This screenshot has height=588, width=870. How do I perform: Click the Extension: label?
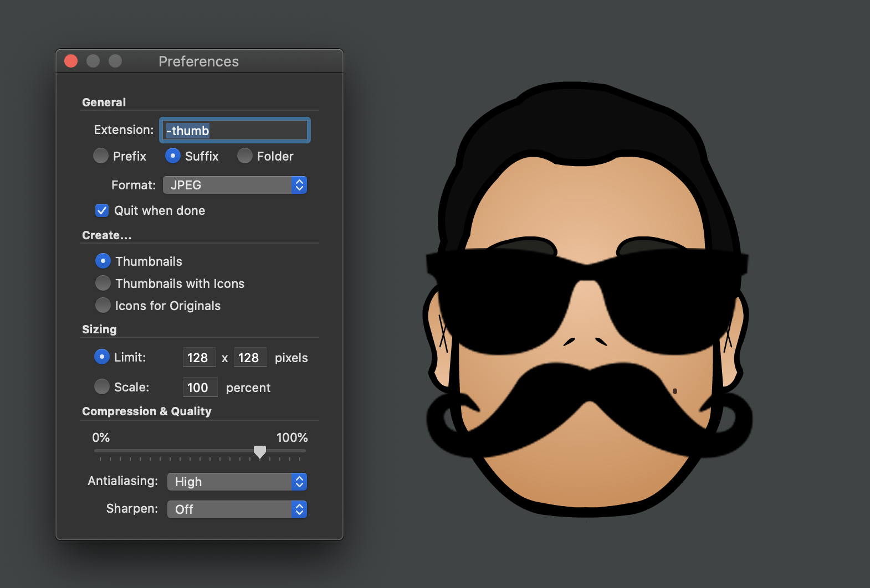(x=124, y=130)
